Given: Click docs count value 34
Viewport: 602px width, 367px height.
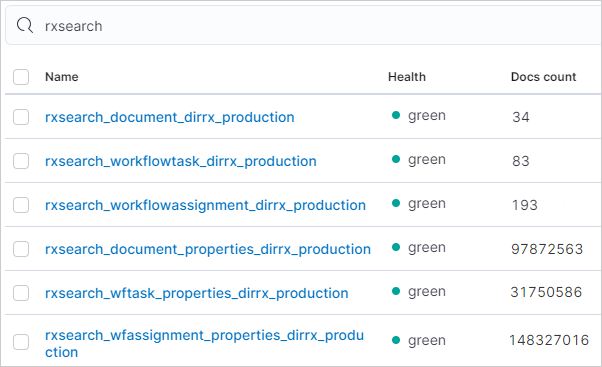Looking at the screenshot, I should pyautogui.click(x=521, y=117).
